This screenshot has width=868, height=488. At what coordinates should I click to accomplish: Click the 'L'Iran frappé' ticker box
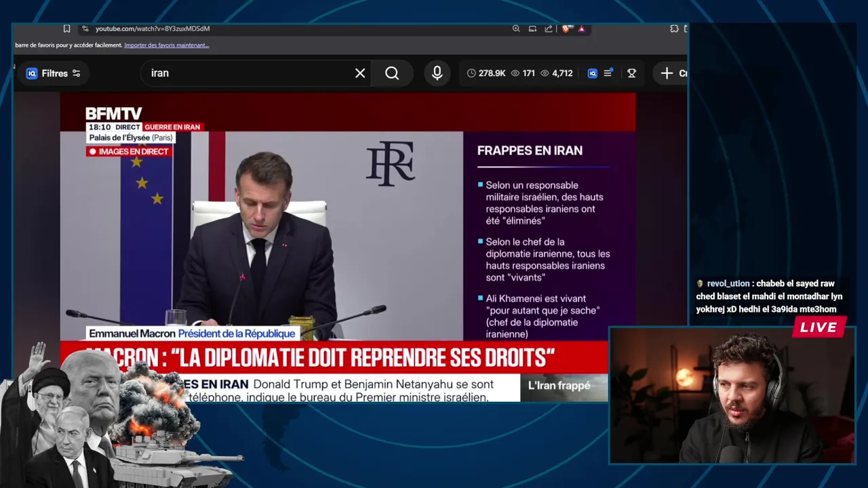coord(564,386)
